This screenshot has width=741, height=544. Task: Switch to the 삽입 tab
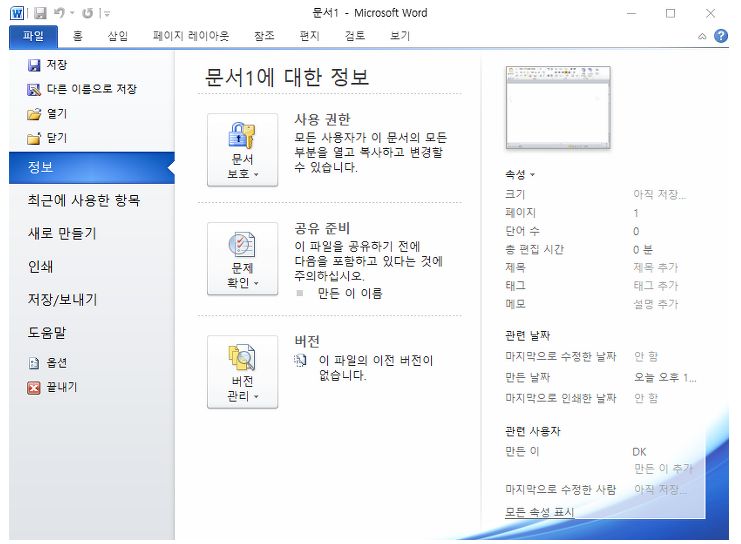click(118, 36)
